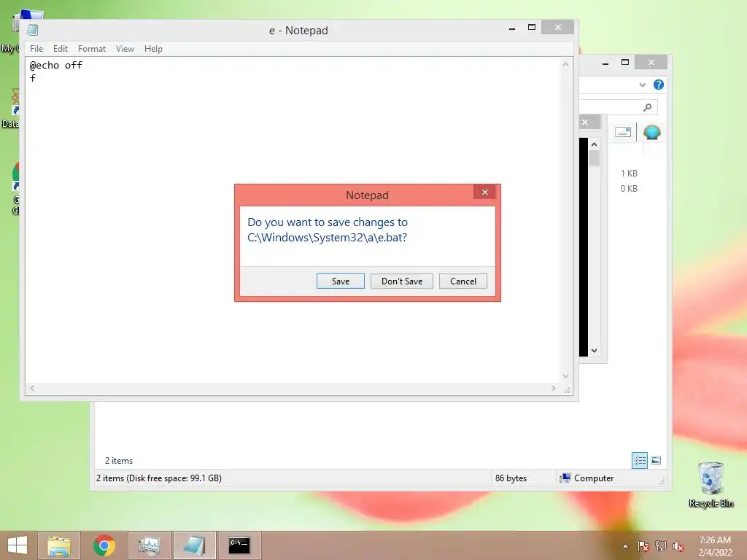Image resolution: width=747 pixels, height=560 pixels.
Task: Open the system monitor taskbar app
Action: 149,545
